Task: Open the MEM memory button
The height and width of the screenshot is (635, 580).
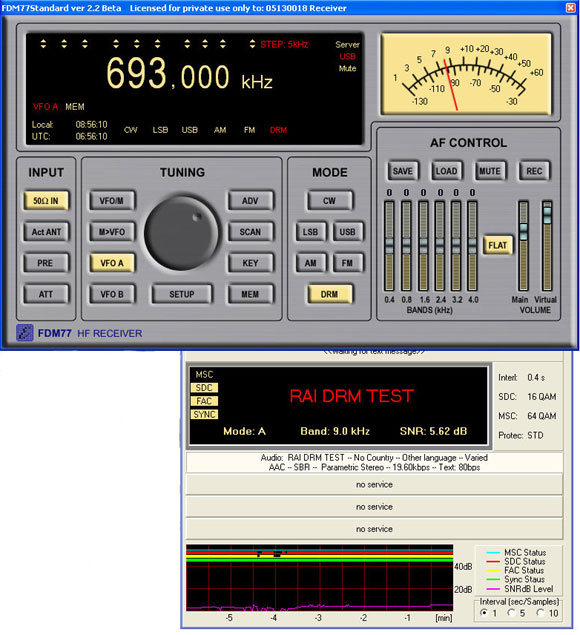Action: click(250, 294)
